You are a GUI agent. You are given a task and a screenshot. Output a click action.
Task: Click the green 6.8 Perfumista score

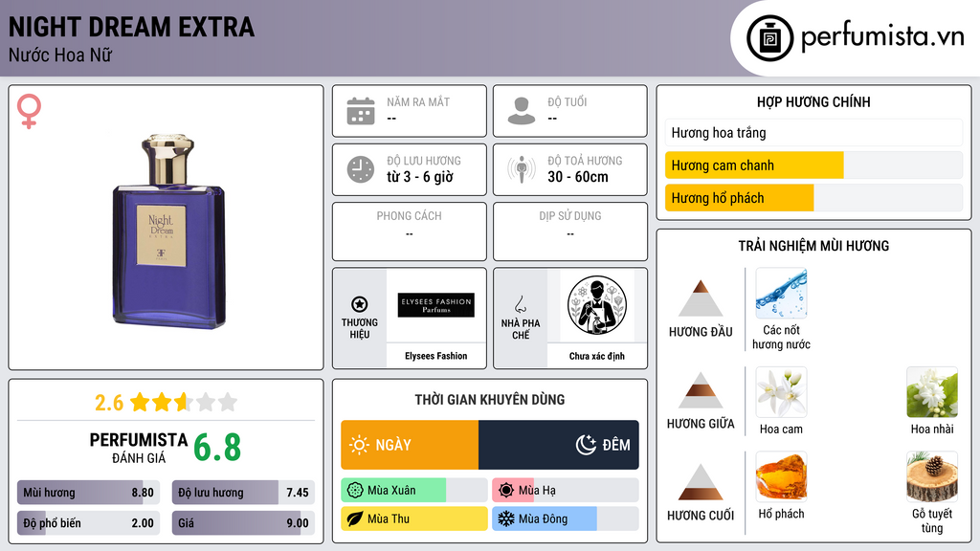217,448
